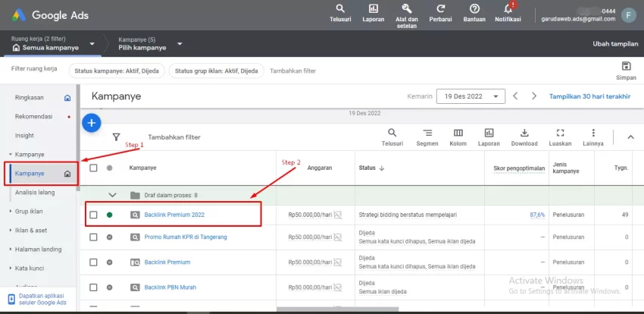Tick checkbox for Backlink Premium 2022
The height and width of the screenshot is (314, 644).
(94, 215)
